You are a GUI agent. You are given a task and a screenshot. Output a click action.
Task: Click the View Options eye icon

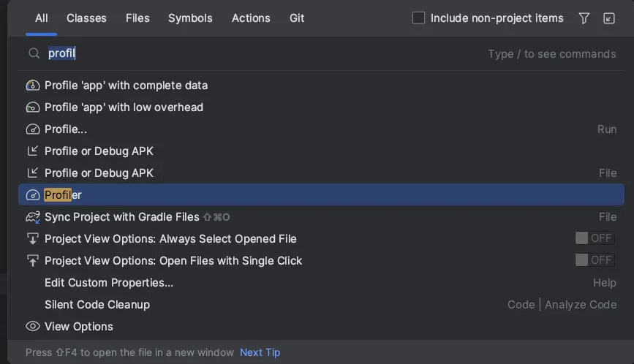[33, 327]
